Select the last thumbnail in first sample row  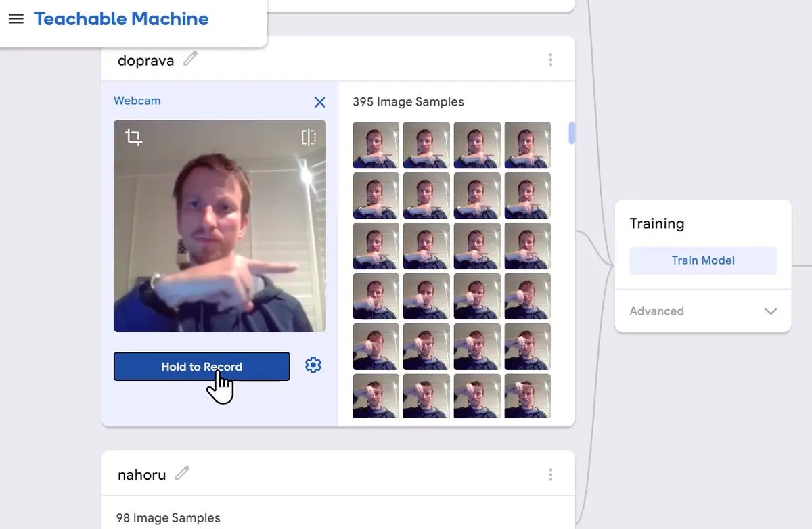528,145
